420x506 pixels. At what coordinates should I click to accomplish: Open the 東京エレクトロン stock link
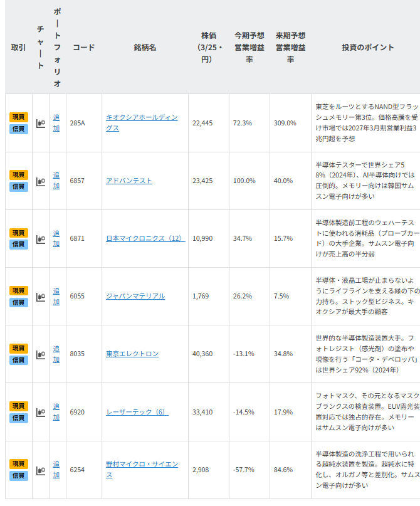132,354
